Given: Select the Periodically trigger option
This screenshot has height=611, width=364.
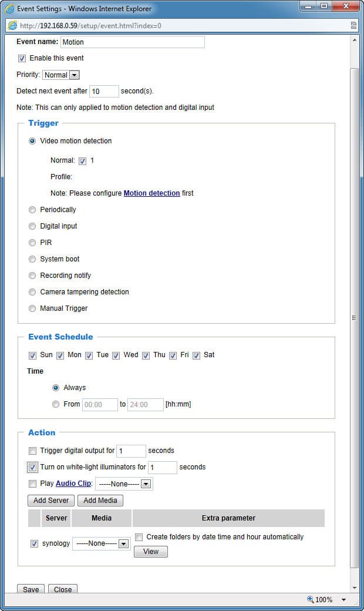Looking at the screenshot, I should pos(32,210).
